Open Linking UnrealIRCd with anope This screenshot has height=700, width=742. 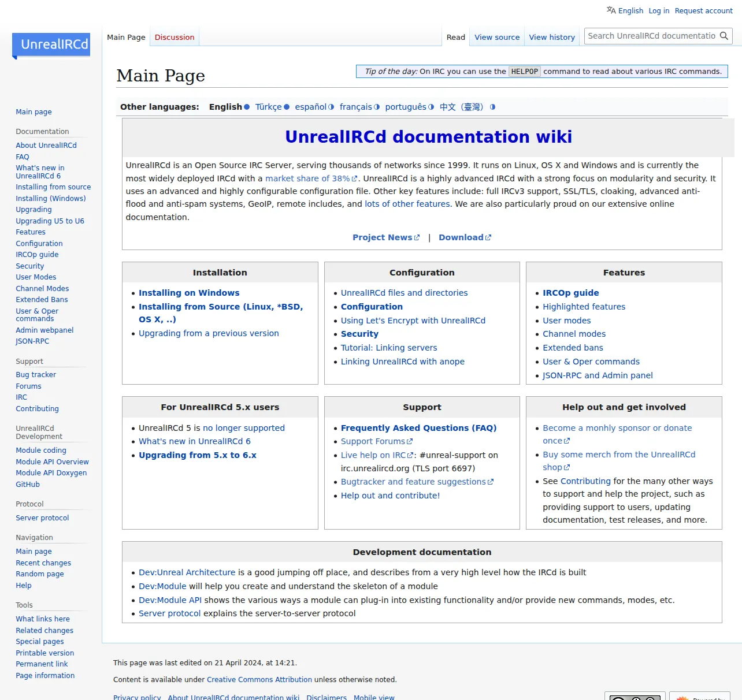[x=402, y=362]
